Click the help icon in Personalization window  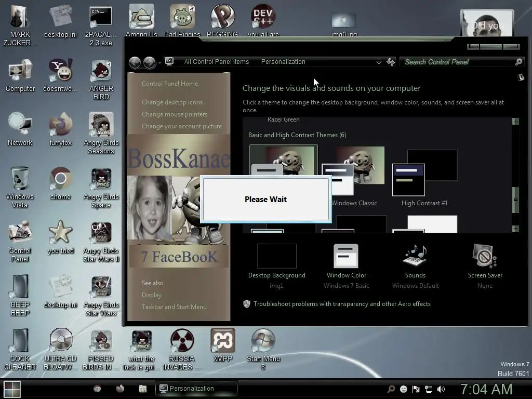(x=521, y=77)
